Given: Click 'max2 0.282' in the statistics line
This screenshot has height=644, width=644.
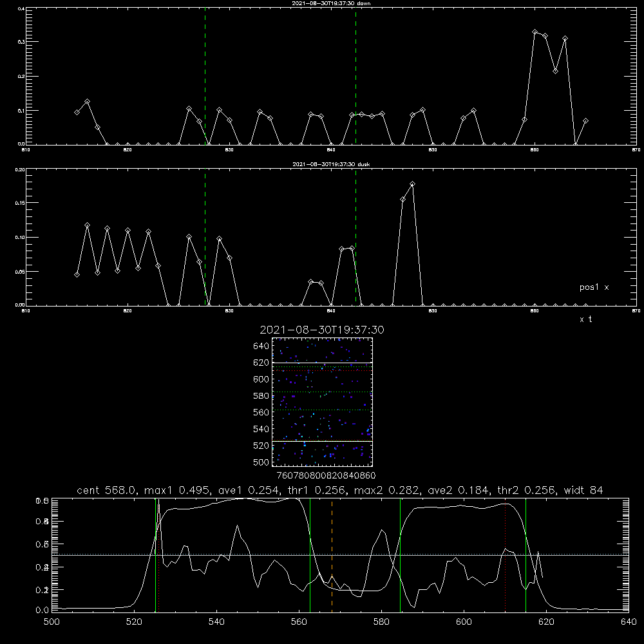Looking at the screenshot, I should coord(386,490).
